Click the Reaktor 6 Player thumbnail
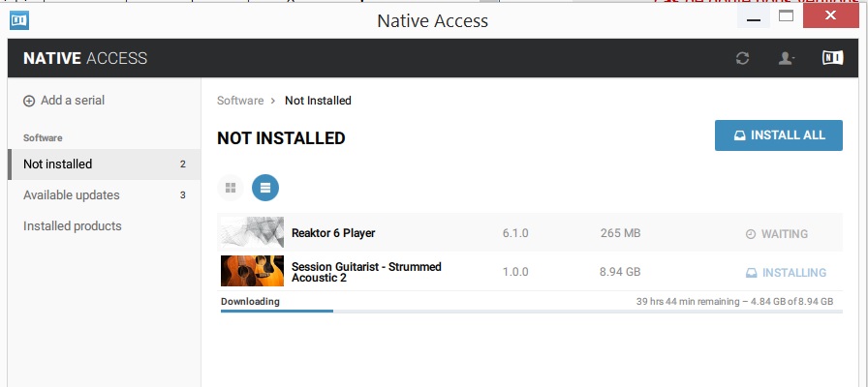The height and width of the screenshot is (387, 868). pos(252,232)
